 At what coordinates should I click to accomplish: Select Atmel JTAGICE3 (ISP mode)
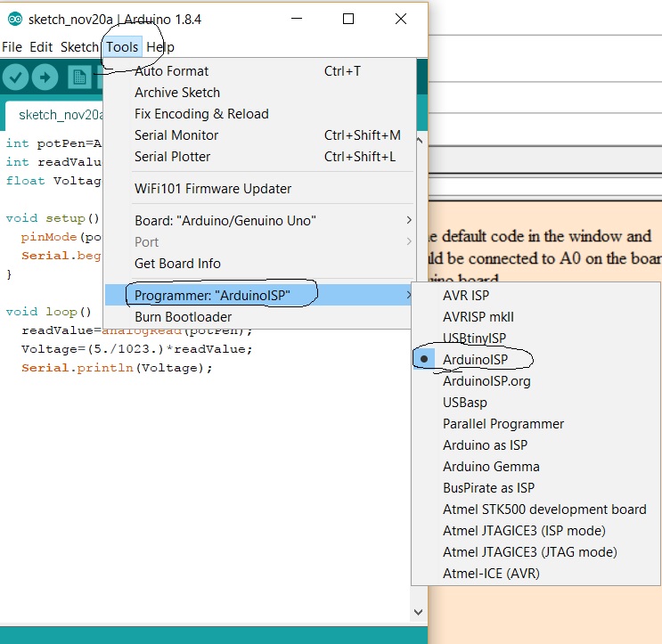535,531
